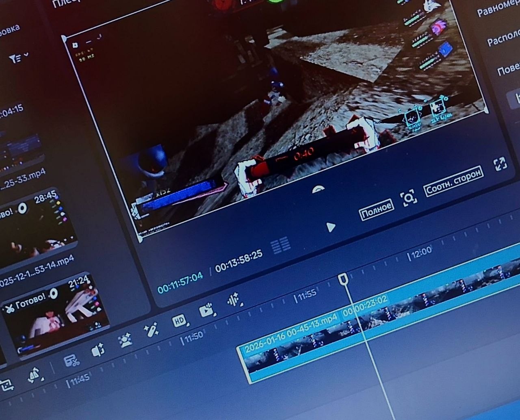Click the top-left corner handle of preview frame
Image resolution: width=520 pixels, height=420 pixels.
(64, 39)
